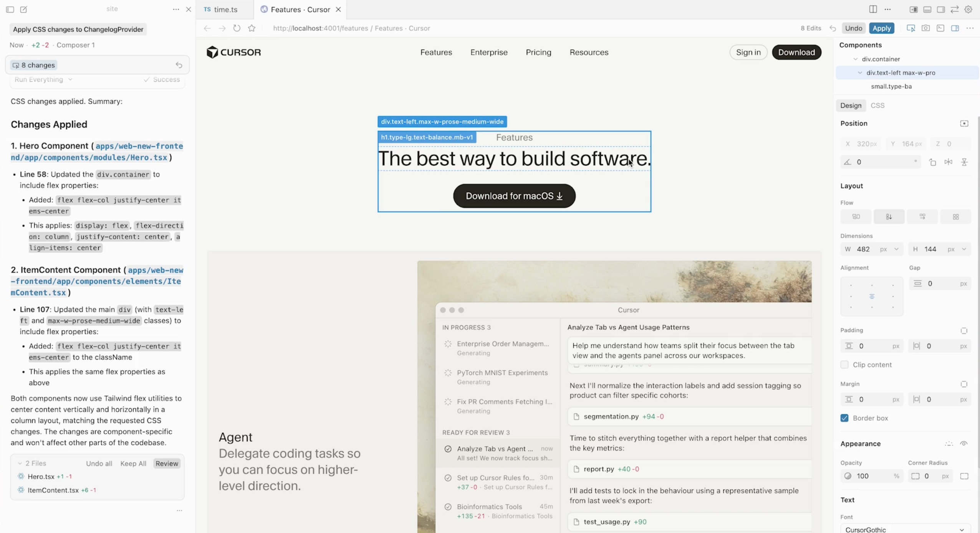Click the Review button for changed files
Screen dimensions: 980x533
pos(166,463)
